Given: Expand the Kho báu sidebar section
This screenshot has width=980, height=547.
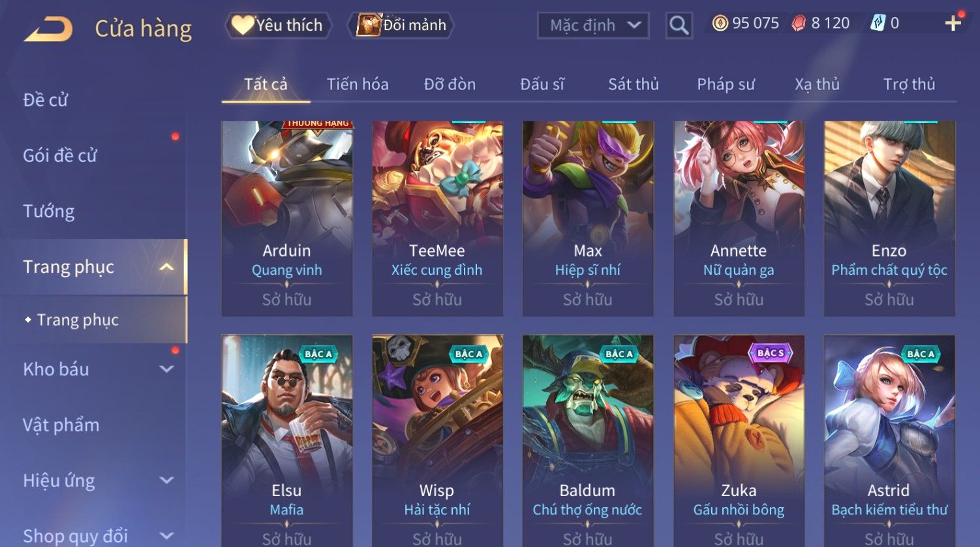Looking at the screenshot, I should click(167, 369).
